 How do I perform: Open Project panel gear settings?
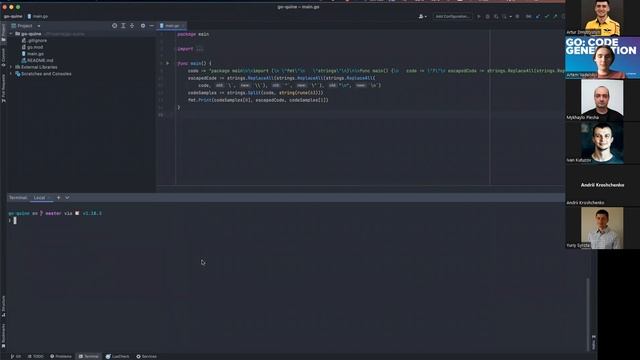(143, 26)
